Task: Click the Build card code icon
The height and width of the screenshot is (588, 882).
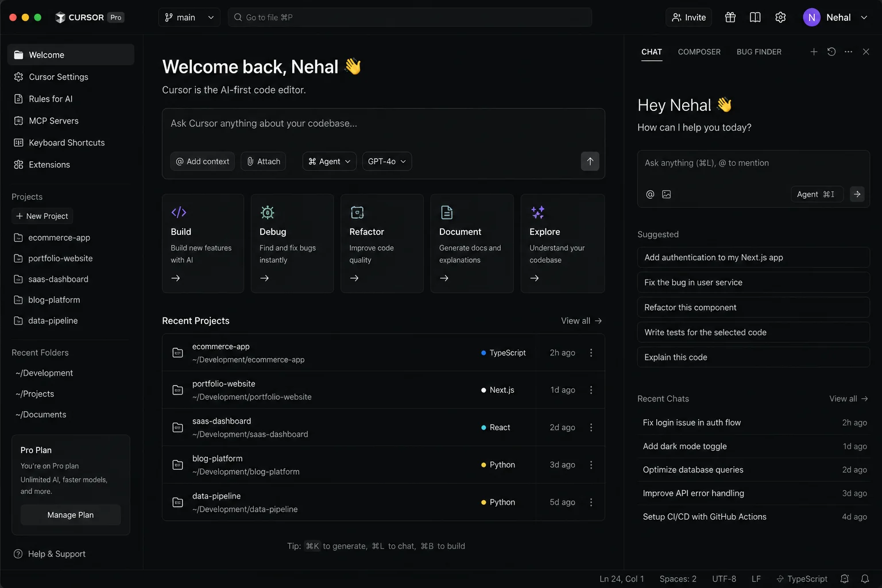Action: 179,212
